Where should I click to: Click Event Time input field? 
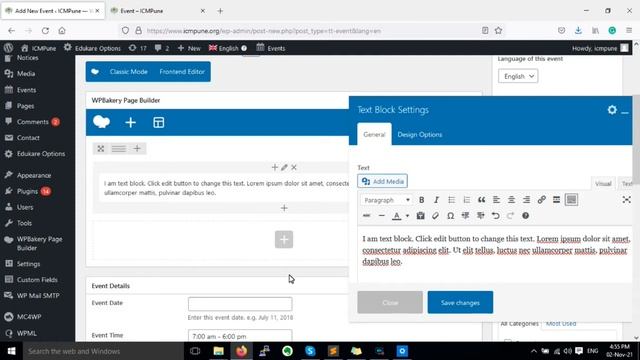pyautogui.click(x=240, y=336)
